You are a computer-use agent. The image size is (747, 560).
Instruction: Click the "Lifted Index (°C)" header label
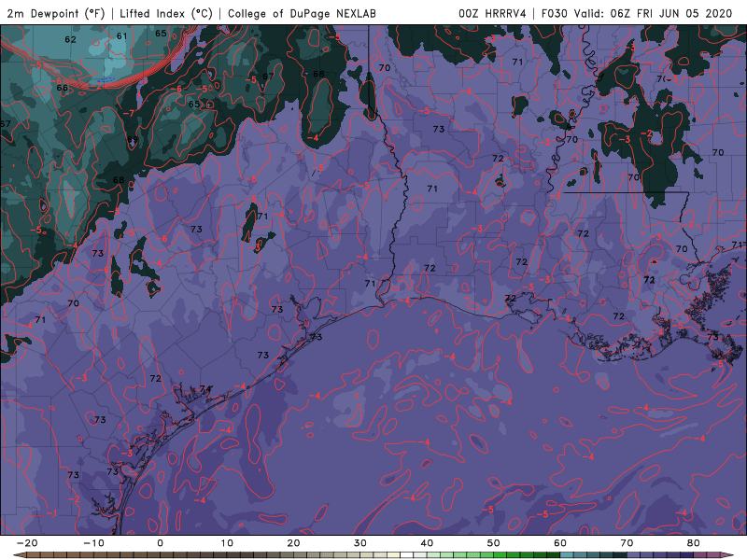pos(166,14)
